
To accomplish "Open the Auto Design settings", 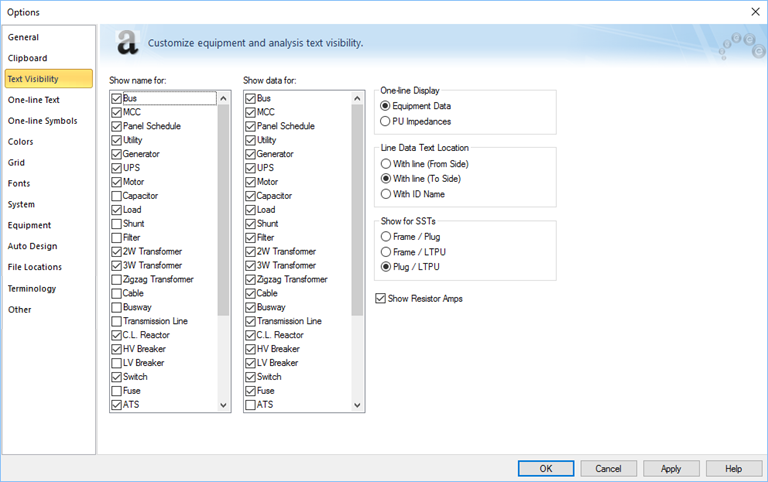I will tap(33, 246).
